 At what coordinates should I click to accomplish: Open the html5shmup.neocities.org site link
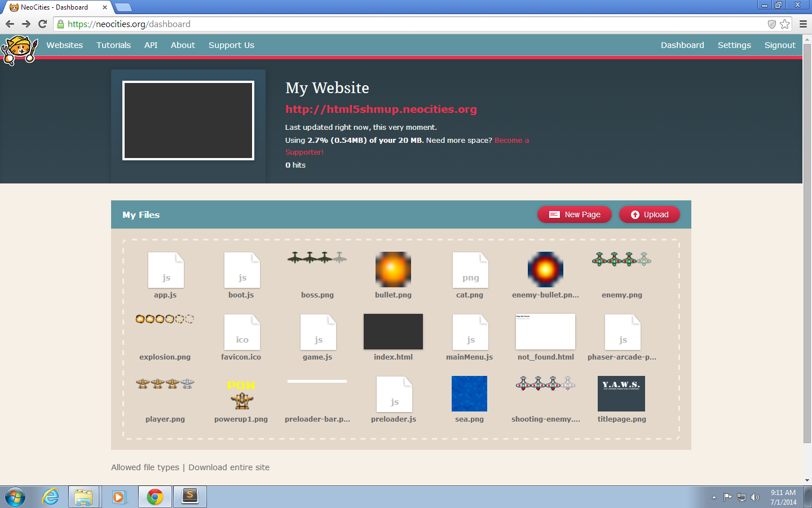(381, 110)
